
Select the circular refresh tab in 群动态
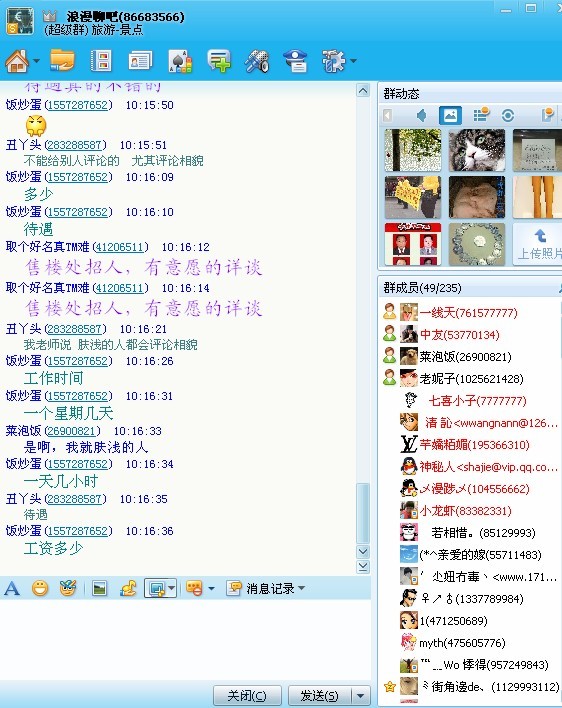click(x=508, y=116)
